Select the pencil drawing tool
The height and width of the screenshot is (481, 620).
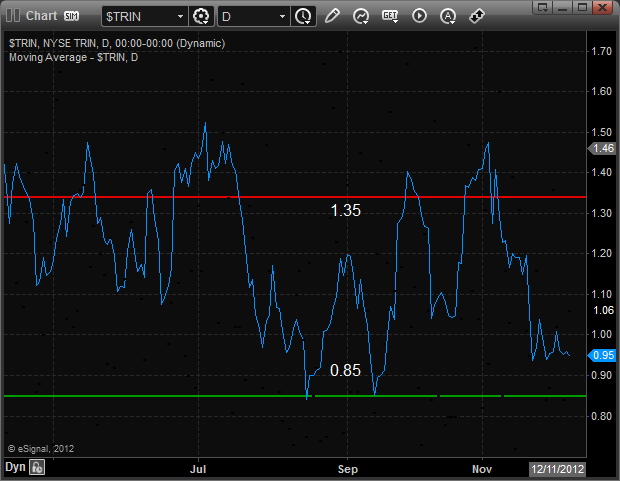[x=332, y=16]
